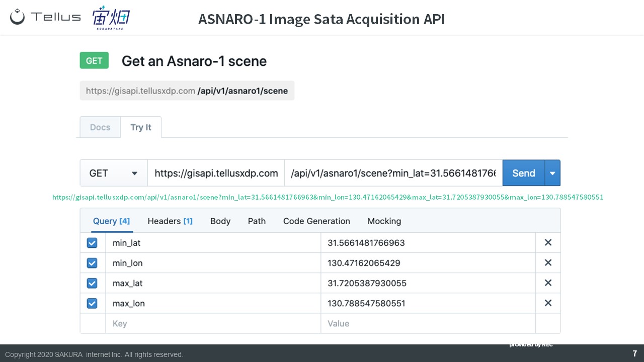Screen dimensions: 644x362
Task: Click the value 130.47162065429
Action: [x=364, y=263]
